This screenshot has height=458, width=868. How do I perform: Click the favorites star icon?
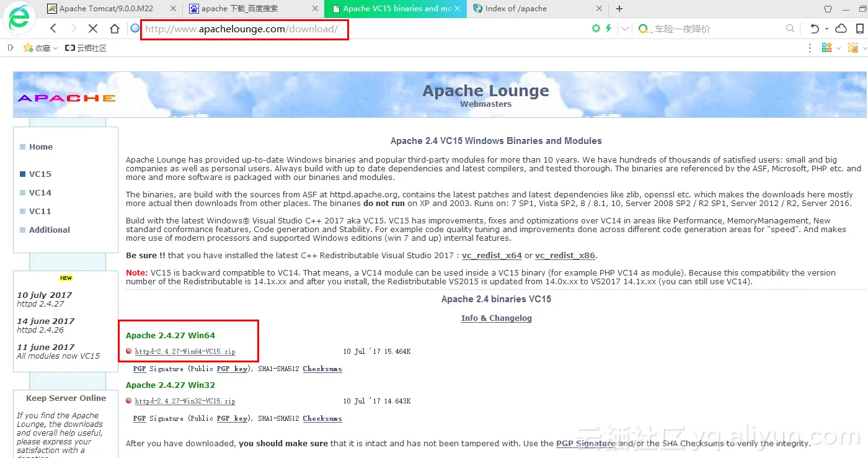coord(28,48)
